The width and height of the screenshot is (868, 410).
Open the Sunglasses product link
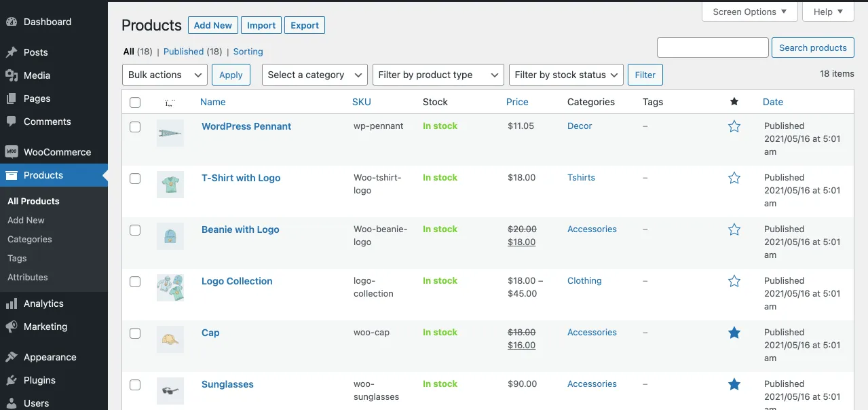[227, 384]
